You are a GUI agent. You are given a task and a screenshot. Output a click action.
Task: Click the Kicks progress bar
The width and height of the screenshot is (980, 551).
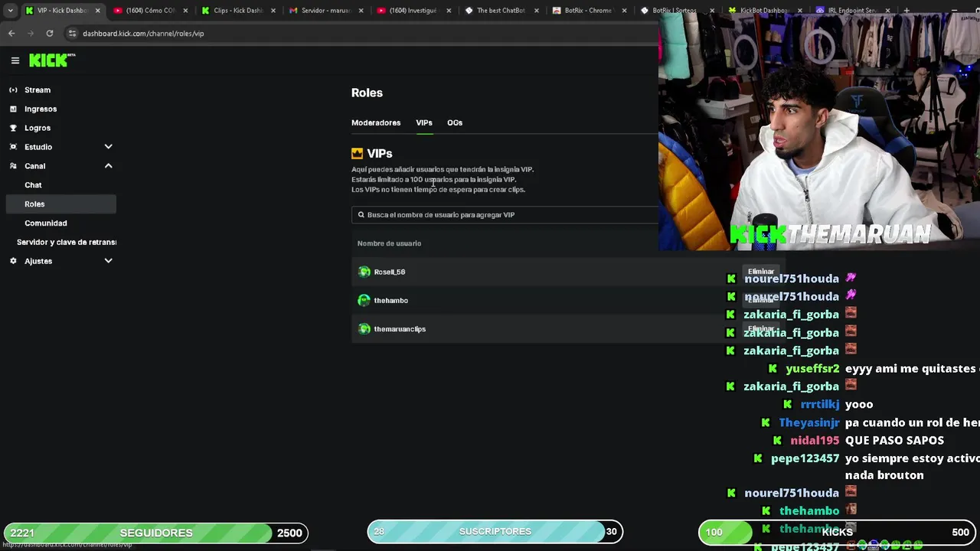coord(837,532)
